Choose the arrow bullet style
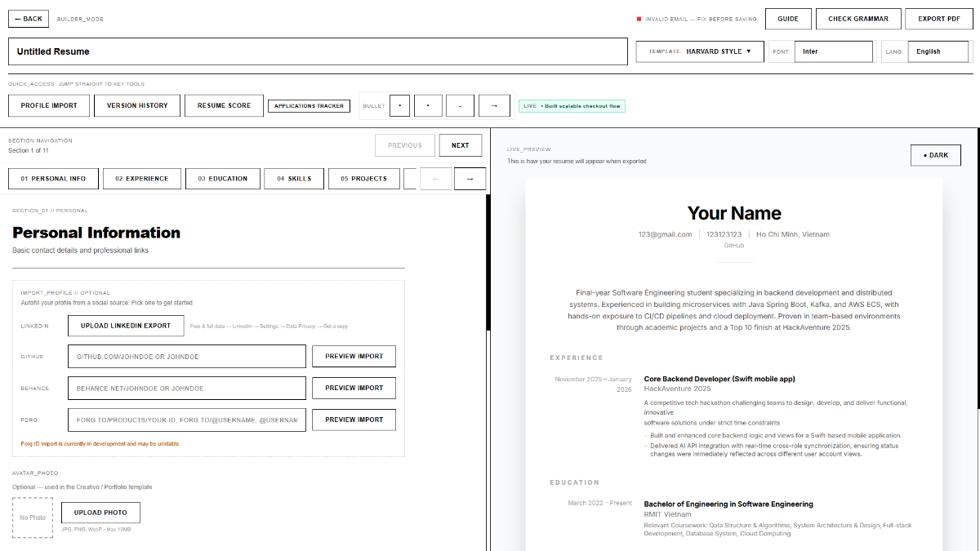Image resolution: width=980 pixels, height=551 pixels. pos(493,106)
